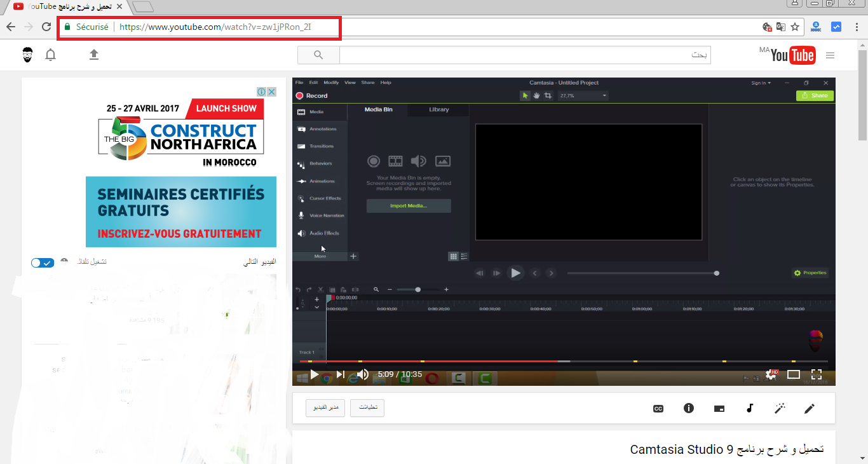Click the مدير الفيديو button
This screenshot has width=868, height=464.
(x=325, y=408)
